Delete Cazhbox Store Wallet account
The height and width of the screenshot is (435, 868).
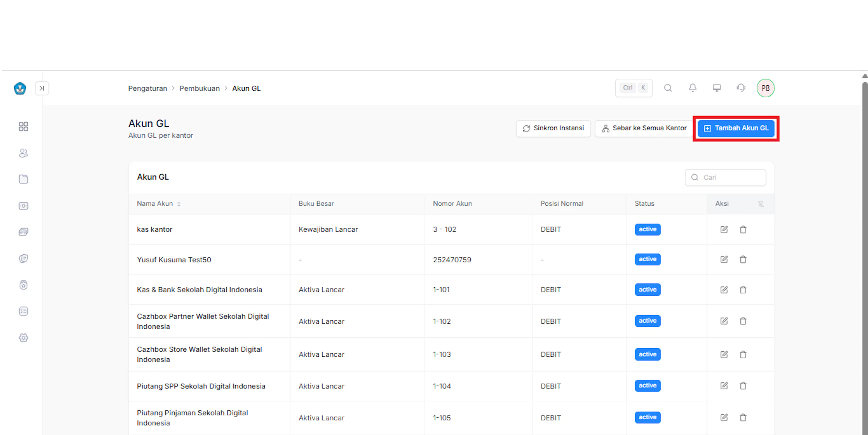(x=743, y=355)
